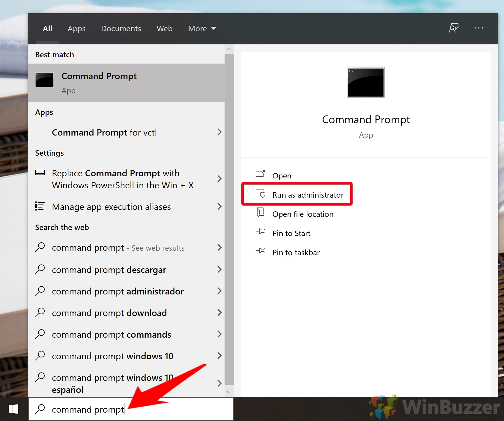Click the search box magnifier icon

(40, 409)
